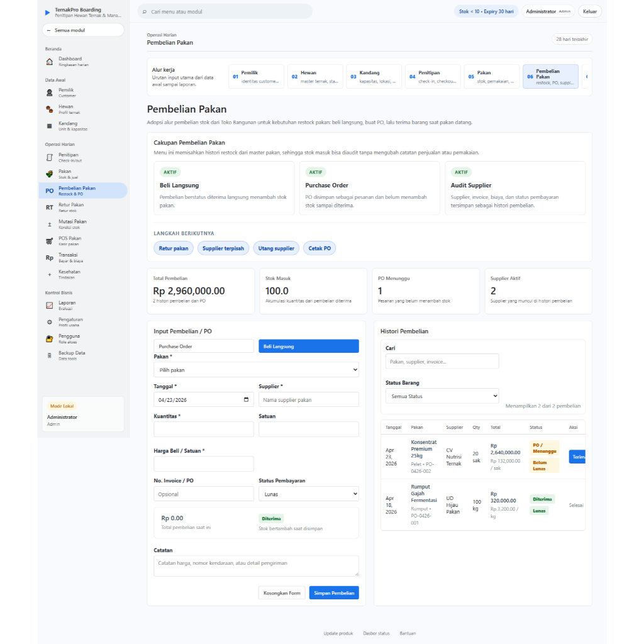Click the Mutasi Pakan plus-minus icon
Viewport: 644px width, 644px height.
[49, 225]
